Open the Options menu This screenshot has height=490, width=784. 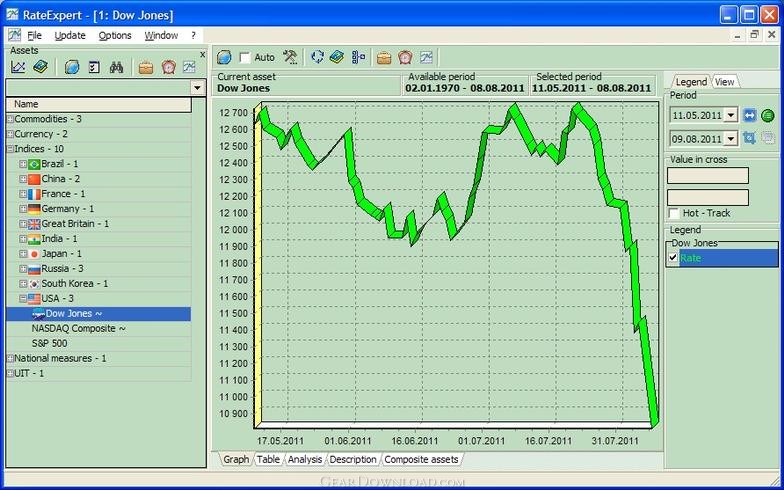click(x=115, y=36)
